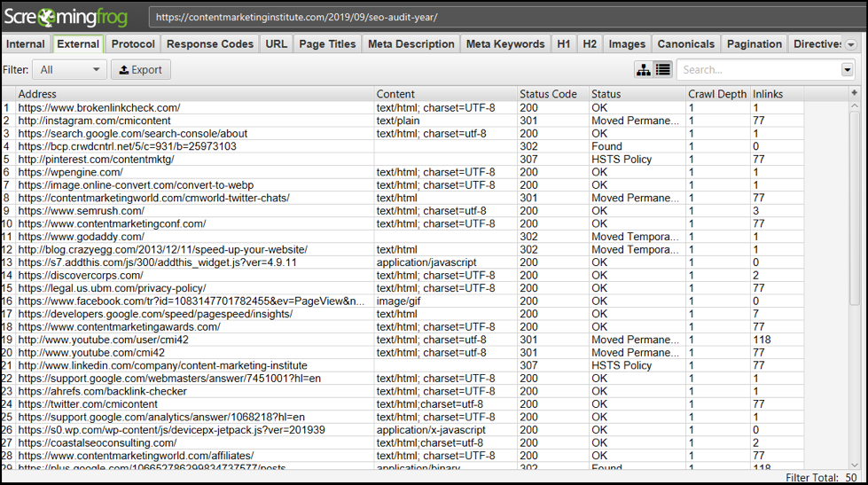This screenshot has width=868, height=485.
Task: Switch to tree view icon
Action: pos(644,69)
